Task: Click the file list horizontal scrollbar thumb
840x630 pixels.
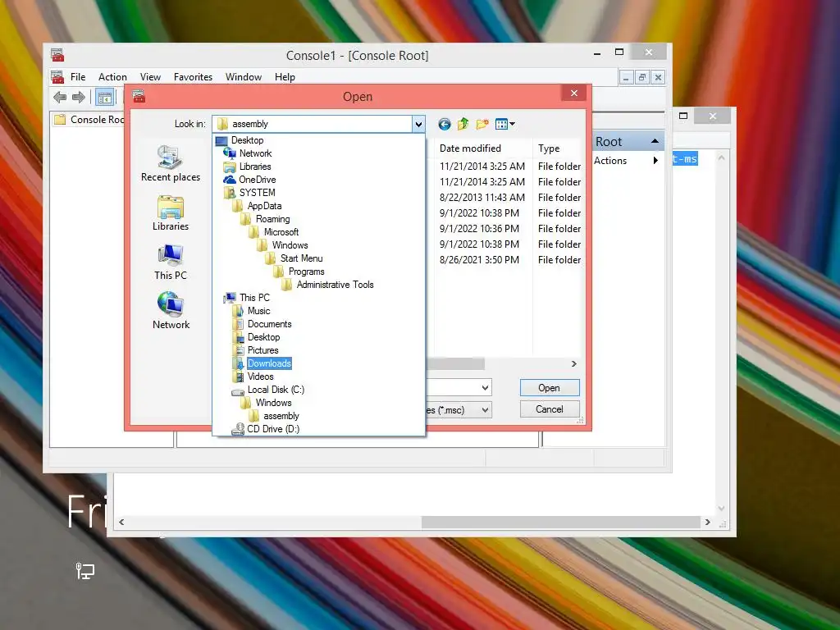Action: [455, 363]
